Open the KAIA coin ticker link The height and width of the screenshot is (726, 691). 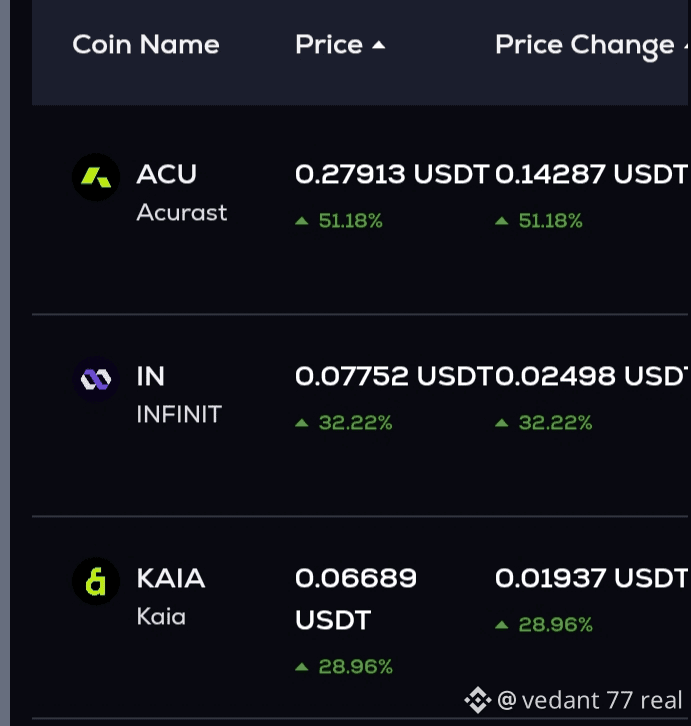171,578
